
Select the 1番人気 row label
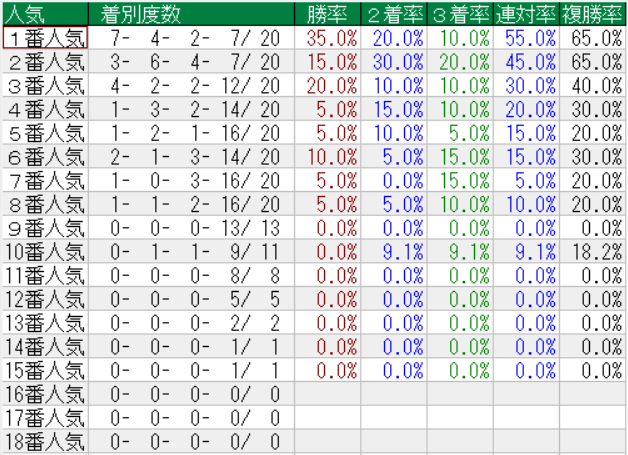click(45, 38)
